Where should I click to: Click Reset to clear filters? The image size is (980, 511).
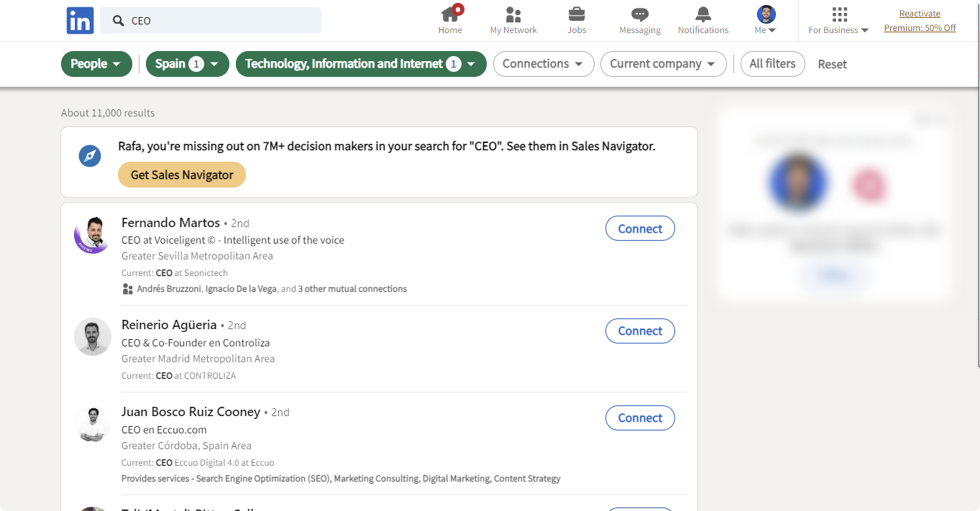[832, 64]
